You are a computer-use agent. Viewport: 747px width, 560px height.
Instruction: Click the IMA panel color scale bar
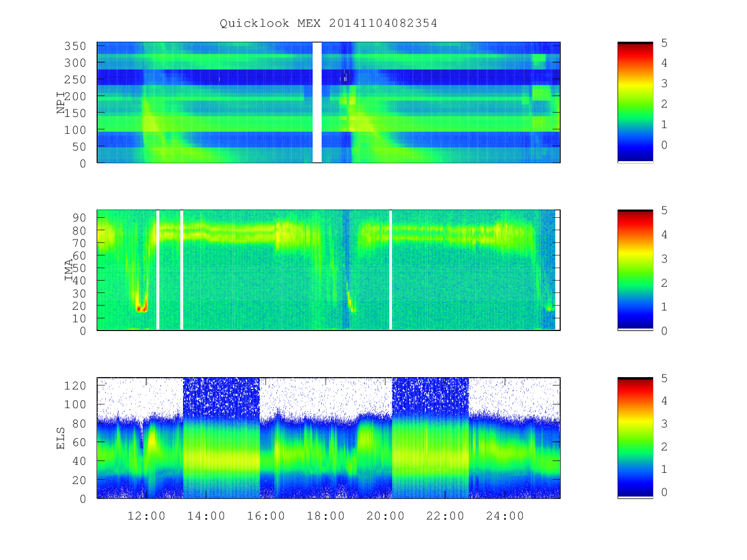coord(635,270)
